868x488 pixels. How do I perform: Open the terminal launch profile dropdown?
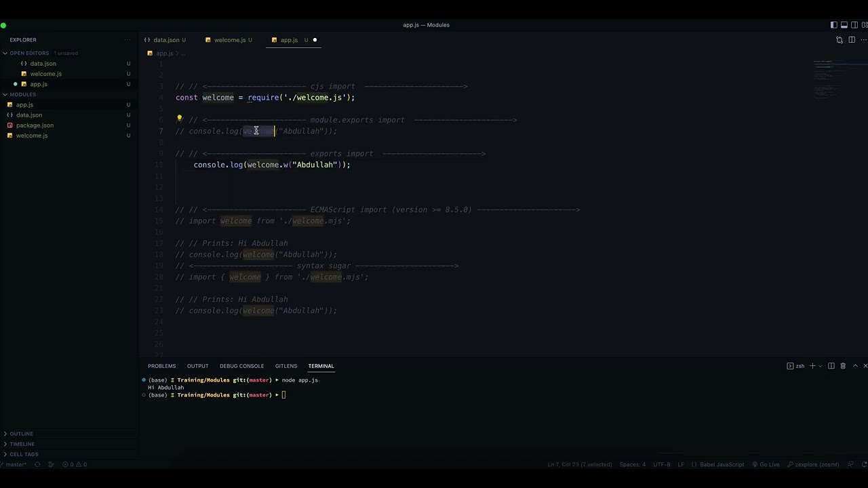click(x=821, y=366)
